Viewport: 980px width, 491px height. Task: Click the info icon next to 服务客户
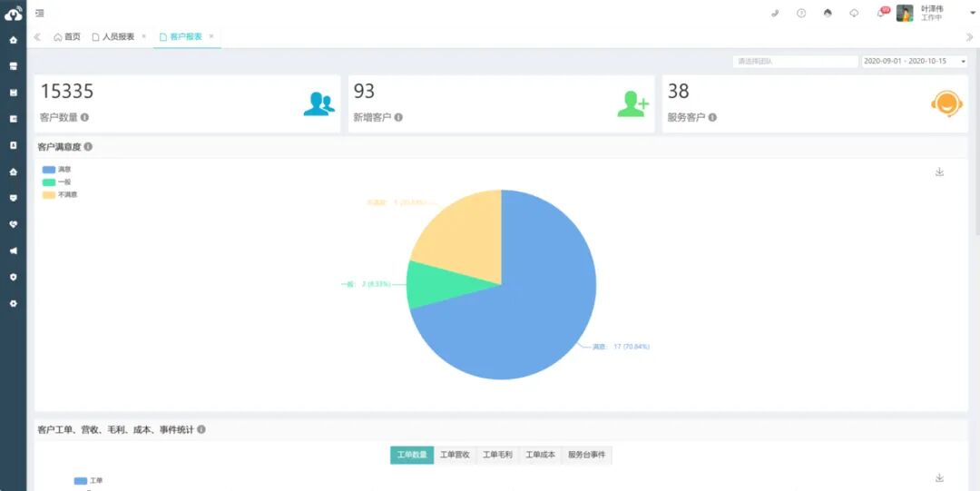[712, 117]
